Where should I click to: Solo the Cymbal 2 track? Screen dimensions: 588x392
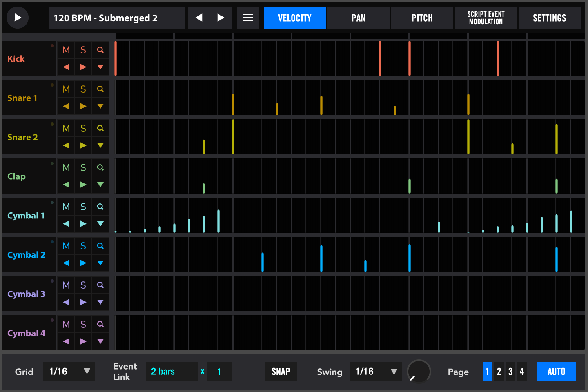click(83, 245)
